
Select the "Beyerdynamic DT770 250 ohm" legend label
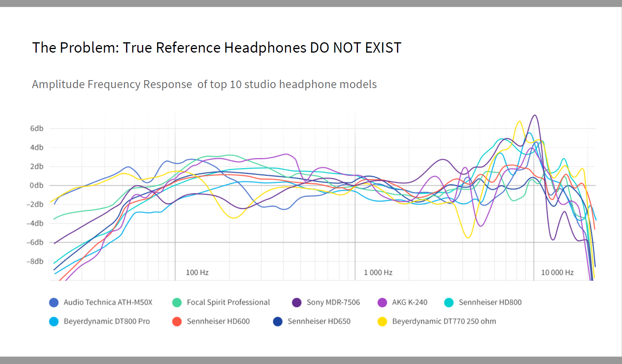[444, 321]
